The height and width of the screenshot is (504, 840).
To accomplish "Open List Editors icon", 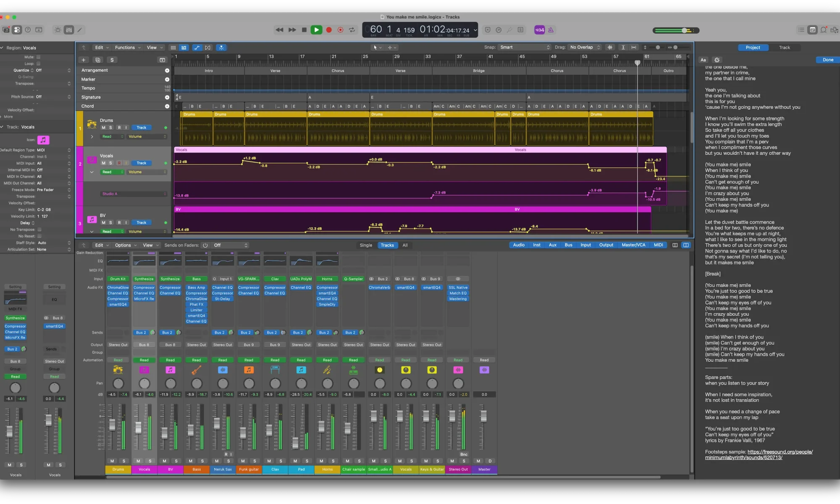I will click(801, 30).
